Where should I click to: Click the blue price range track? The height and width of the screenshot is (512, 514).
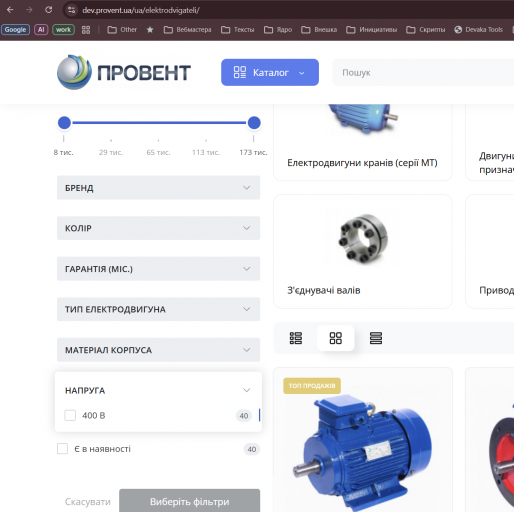coord(159,123)
